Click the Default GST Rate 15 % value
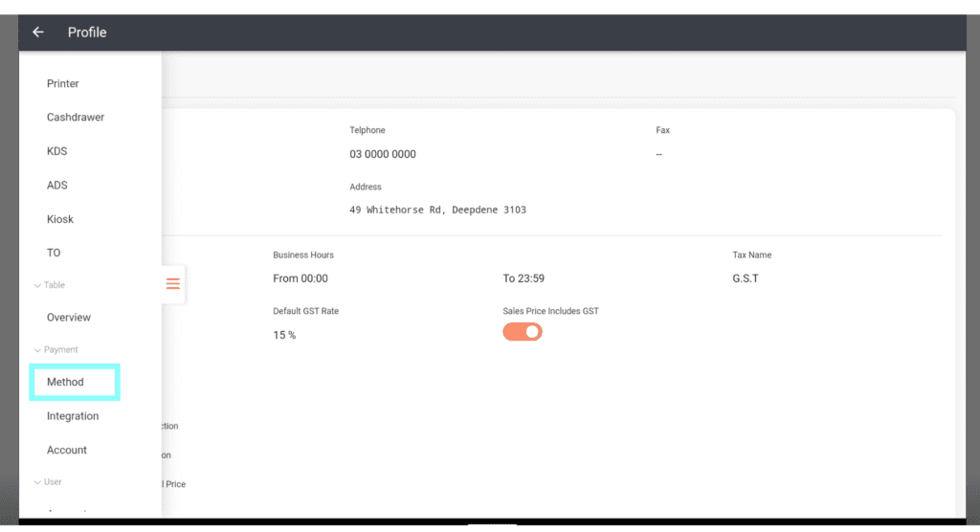 [x=284, y=335]
